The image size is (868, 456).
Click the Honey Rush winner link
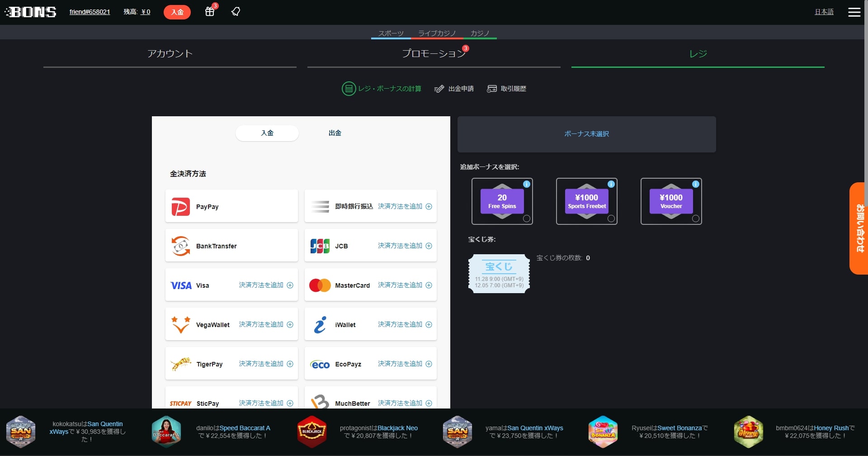click(x=831, y=428)
